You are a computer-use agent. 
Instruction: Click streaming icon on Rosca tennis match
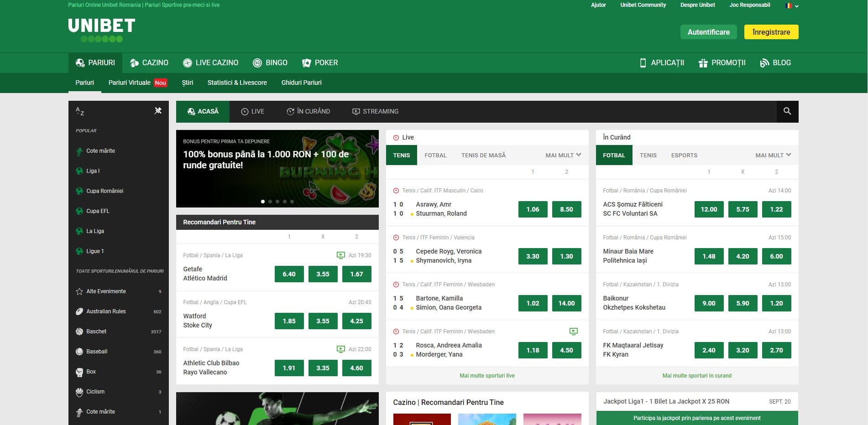click(x=574, y=332)
